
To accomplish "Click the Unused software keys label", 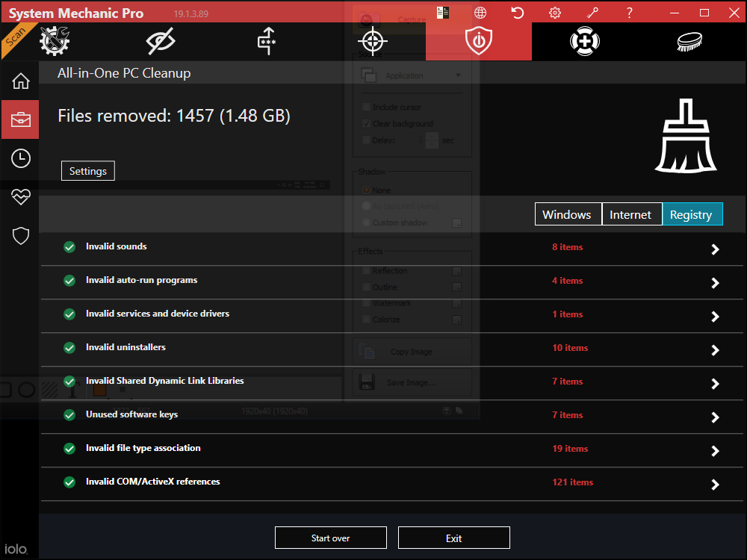I will tap(132, 414).
